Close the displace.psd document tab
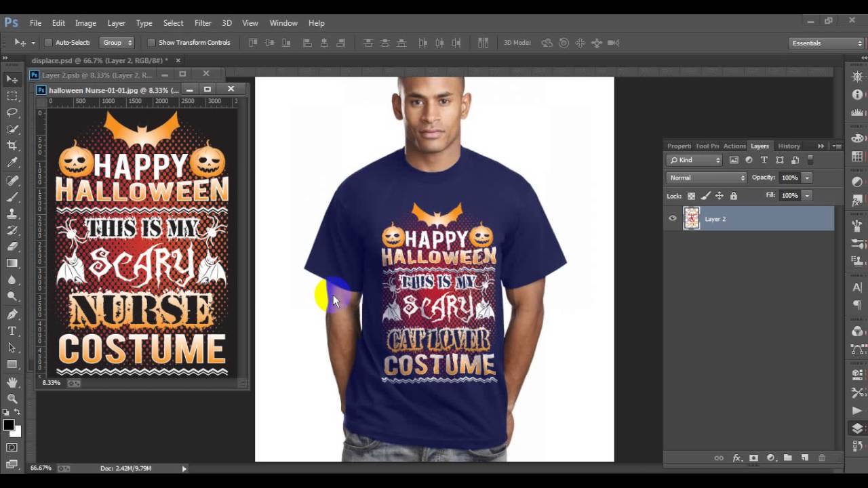This screenshot has width=868, height=488. [178, 60]
